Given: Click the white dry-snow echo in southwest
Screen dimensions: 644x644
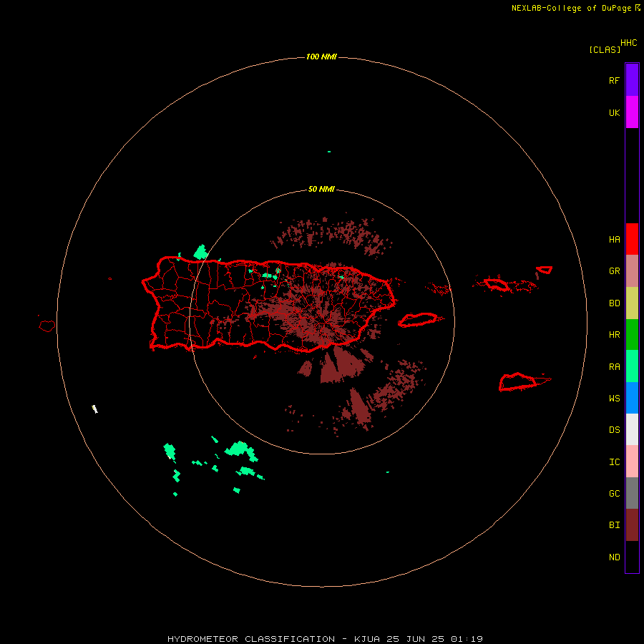Looking at the screenshot, I should coord(94,409).
